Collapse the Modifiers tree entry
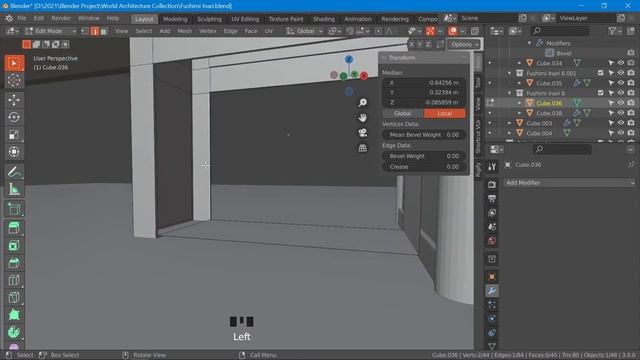 point(529,43)
